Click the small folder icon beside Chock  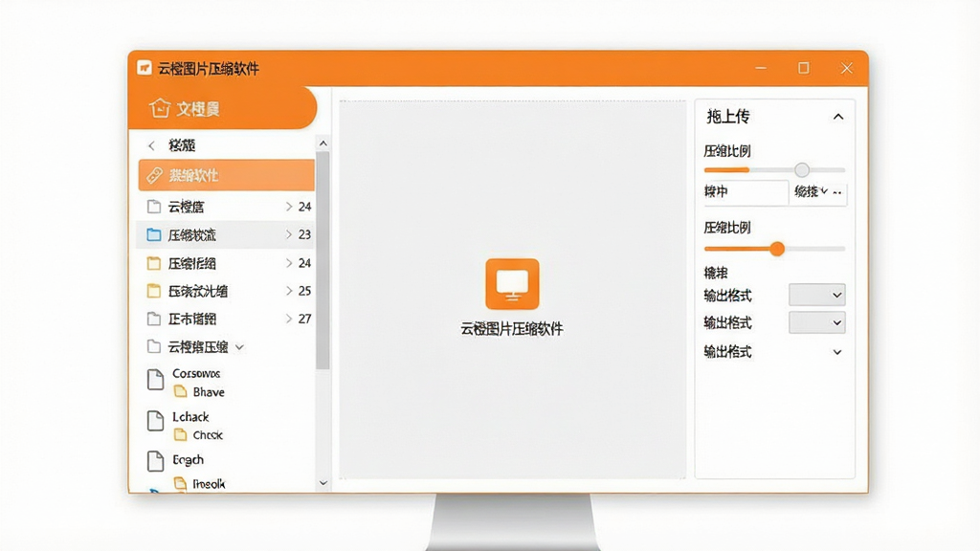click(181, 434)
